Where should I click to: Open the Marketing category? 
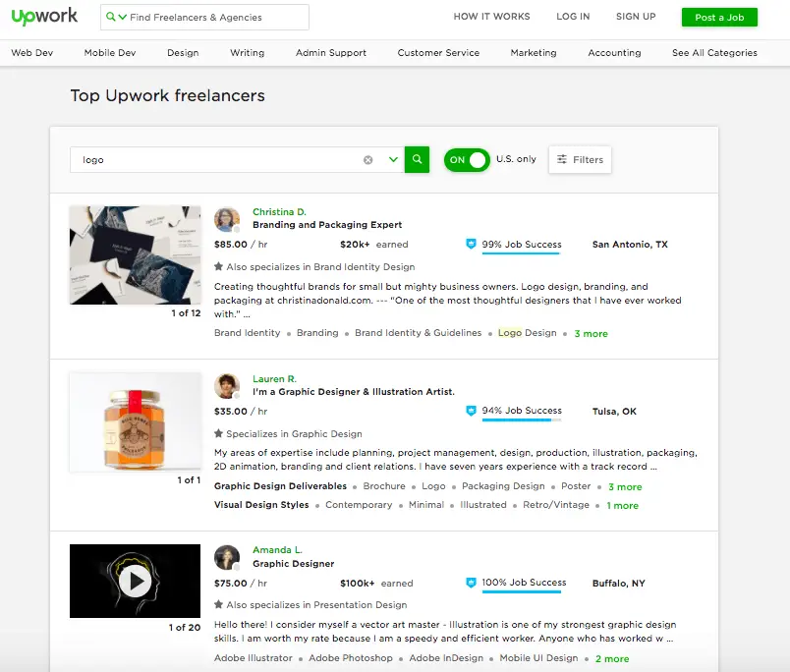coord(534,53)
